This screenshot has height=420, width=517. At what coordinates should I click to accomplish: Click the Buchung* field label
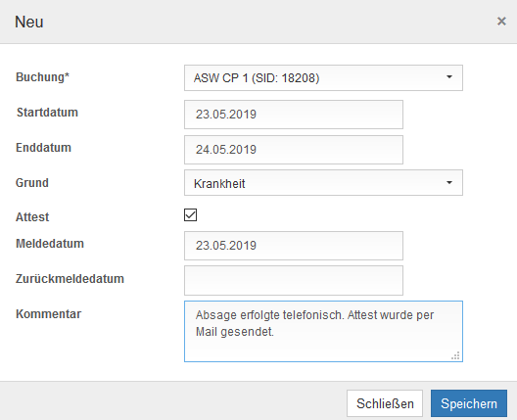pos(42,77)
